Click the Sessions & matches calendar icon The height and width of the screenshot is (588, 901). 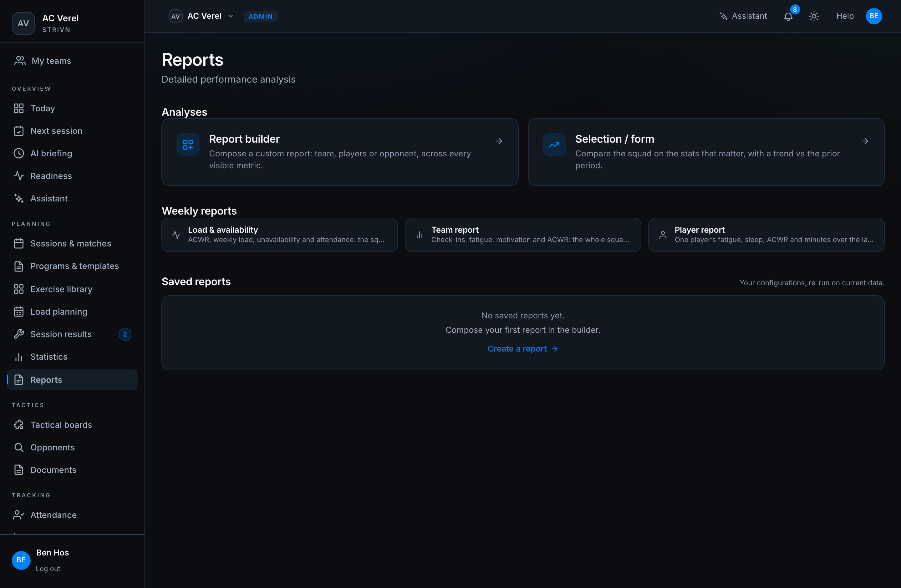coord(18,243)
